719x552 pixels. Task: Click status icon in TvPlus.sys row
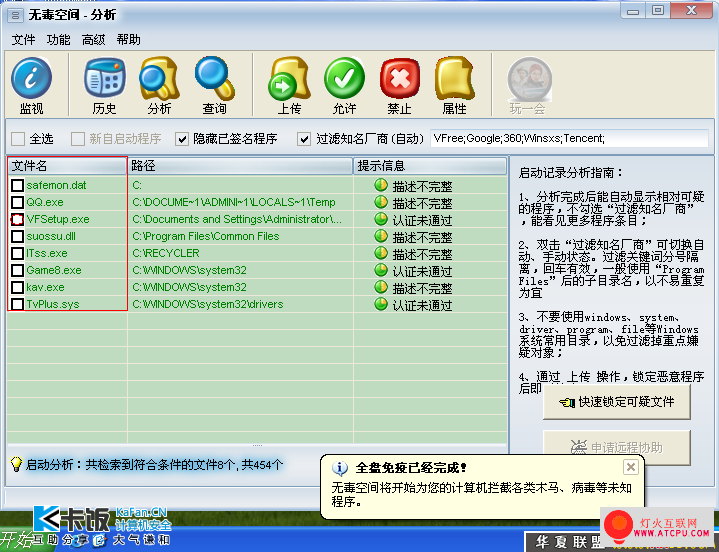pyautogui.click(x=381, y=304)
